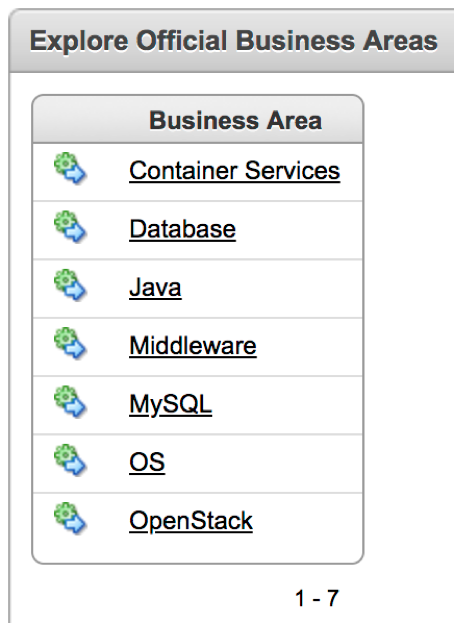
Task: Open the Database business area link
Action: click(x=182, y=229)
